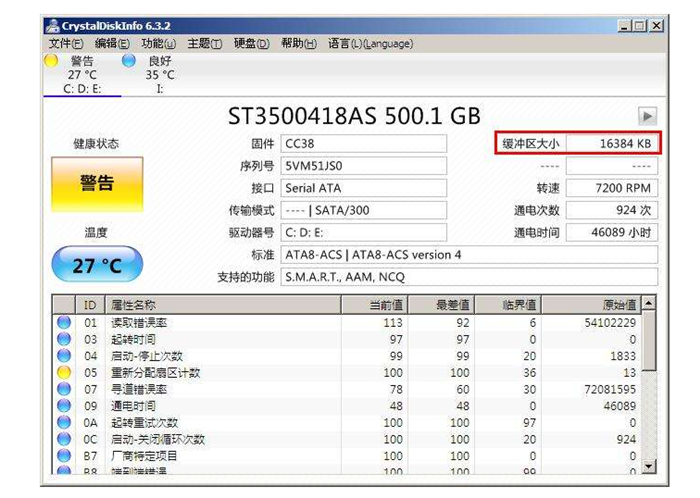This screenshot has width=700, height=498.
Task: Click the blue status icon for attribute 09
Action: pyautogui.click(x=64, y=406)
